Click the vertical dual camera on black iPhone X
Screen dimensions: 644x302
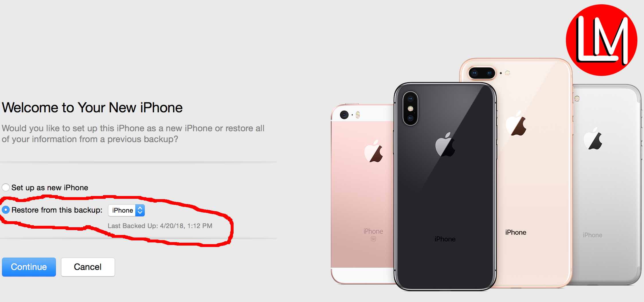tap(410, 108)
